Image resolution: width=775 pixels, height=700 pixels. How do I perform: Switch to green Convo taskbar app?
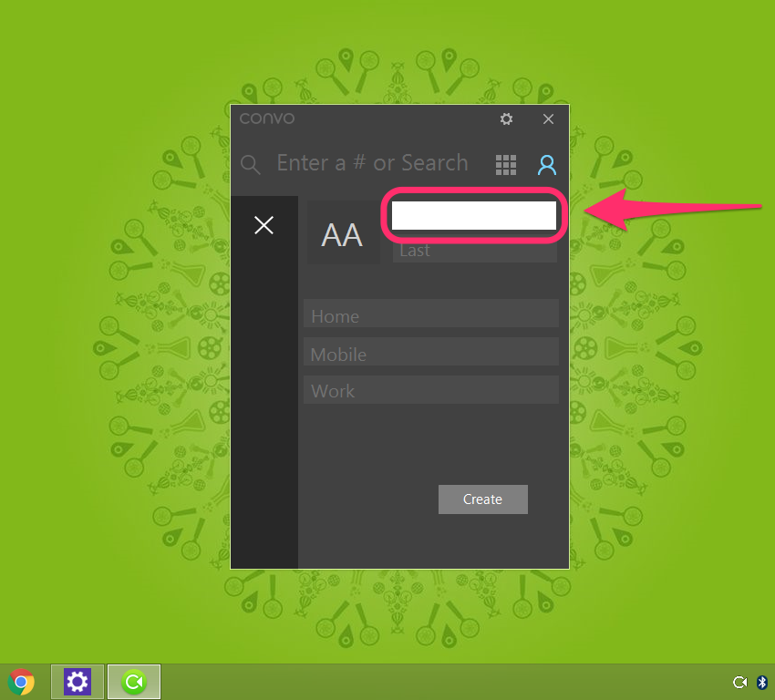coord(134,682)
